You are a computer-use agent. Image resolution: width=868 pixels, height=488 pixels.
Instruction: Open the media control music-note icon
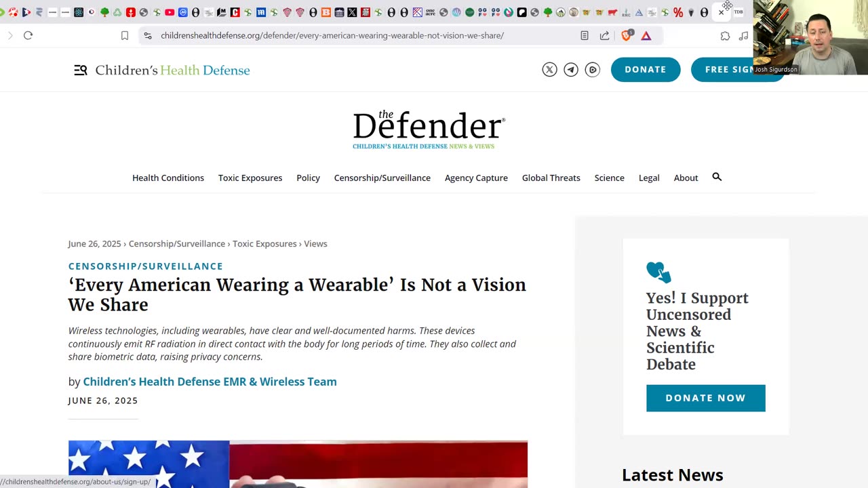coord(744,35)
